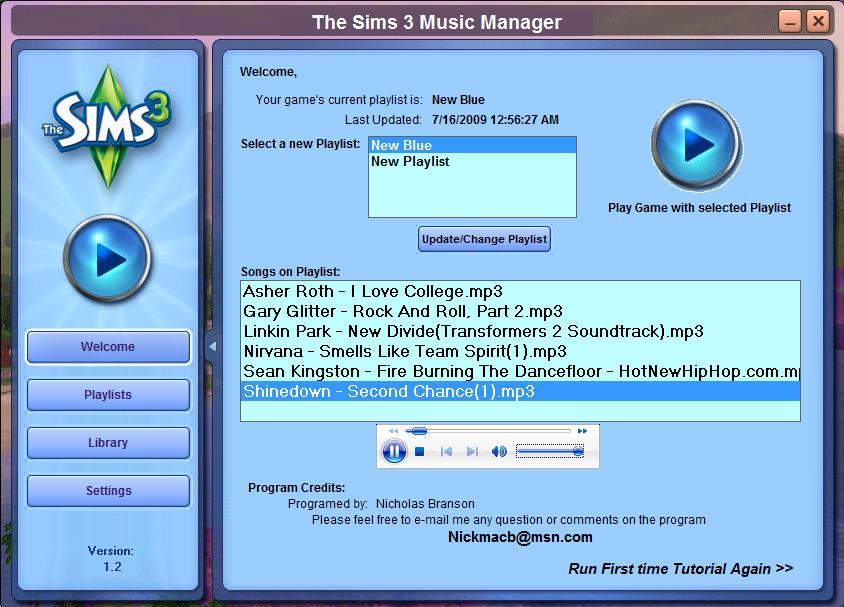Mute audio via speaker icon
Image resolution: width=844 pixels, height=607 pixels.
[499, 451]
